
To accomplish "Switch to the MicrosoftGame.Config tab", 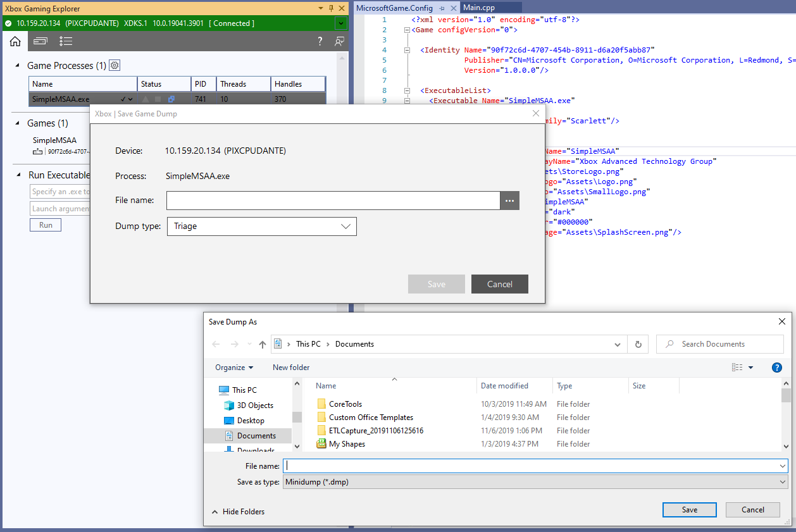I will pos(394,8).
